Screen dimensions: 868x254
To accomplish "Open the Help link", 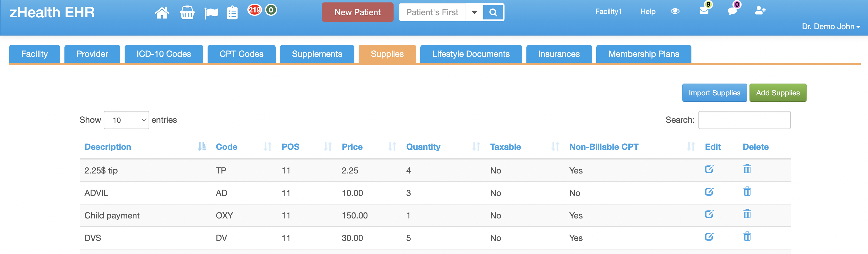I will [648, 12].
